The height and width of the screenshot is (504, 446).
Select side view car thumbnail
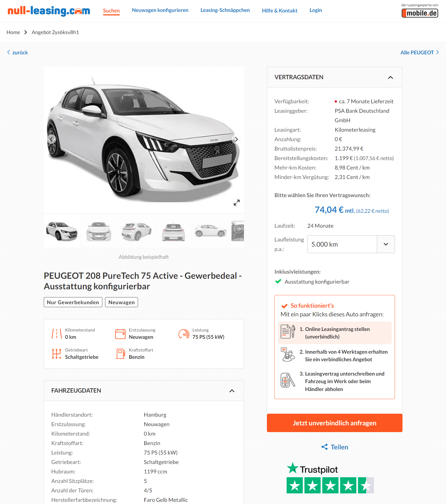[211, 231]
